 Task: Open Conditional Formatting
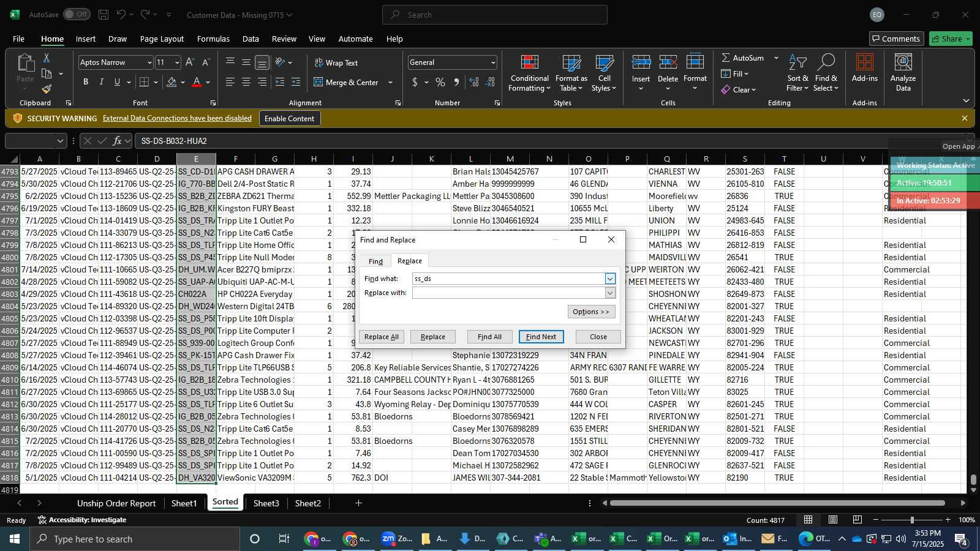[529, 73]
